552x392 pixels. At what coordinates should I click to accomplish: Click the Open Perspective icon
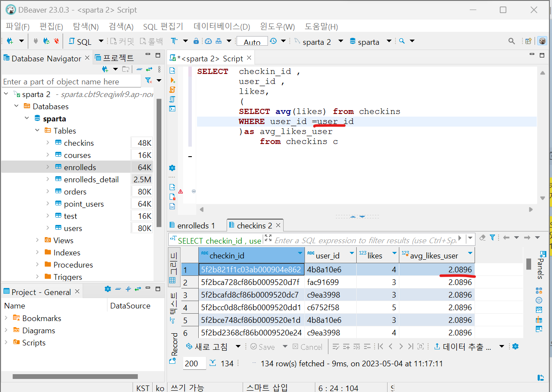pos(529,41)
